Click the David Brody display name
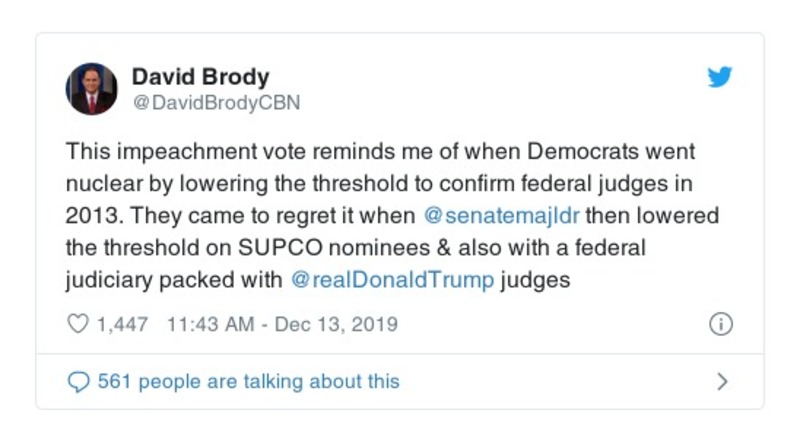Screen dimensions: 800x445 click(x=200, y=77)
